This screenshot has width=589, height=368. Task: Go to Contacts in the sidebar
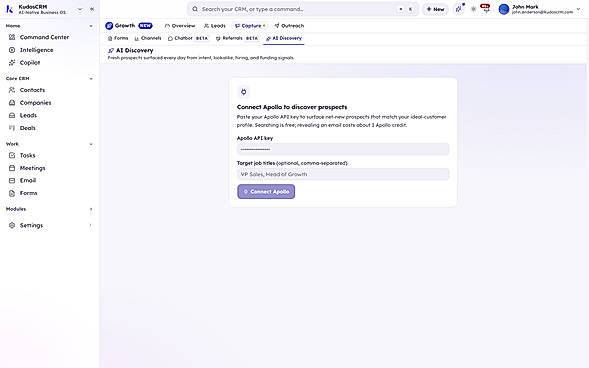click(x=32, y=90)
